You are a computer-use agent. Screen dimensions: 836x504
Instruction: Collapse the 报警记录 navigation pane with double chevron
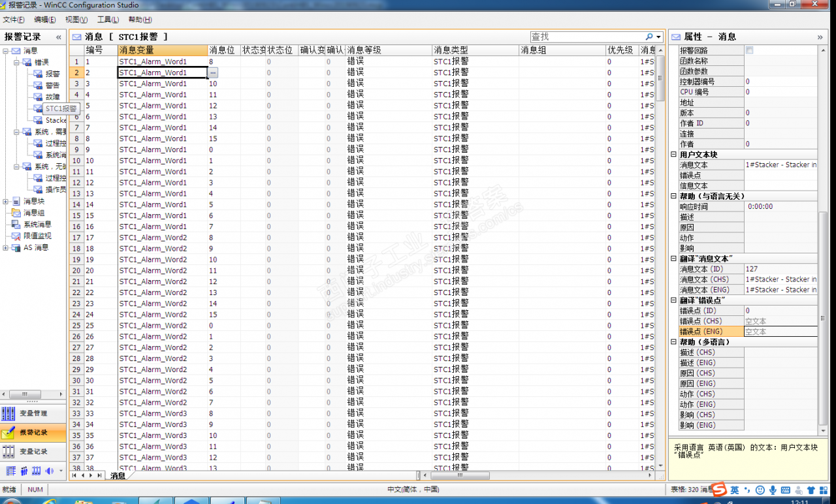(58, 37)
